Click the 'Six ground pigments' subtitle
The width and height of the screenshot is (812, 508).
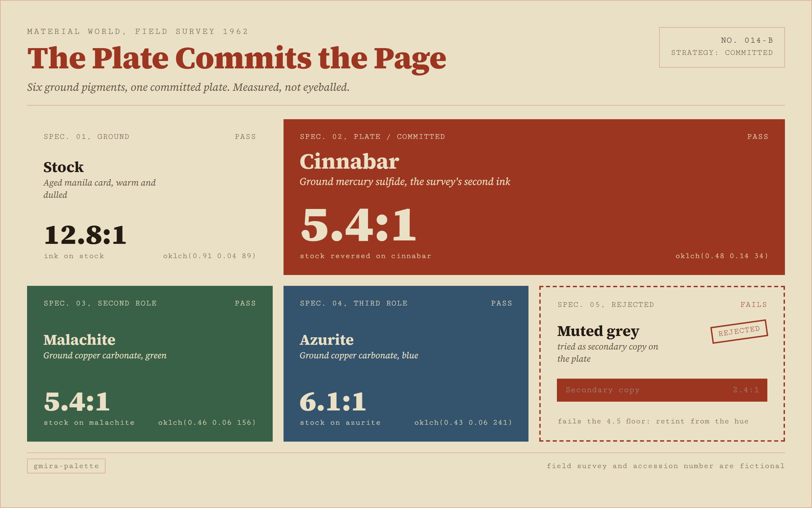[x=188, y=87]
